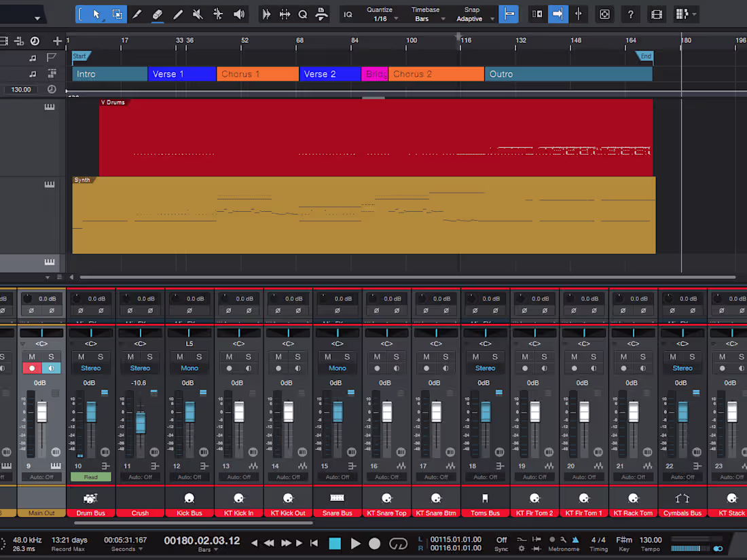This screenshot has width=747, height=560.
Task: Click the question mark help icon
Action: coord(630,14)
